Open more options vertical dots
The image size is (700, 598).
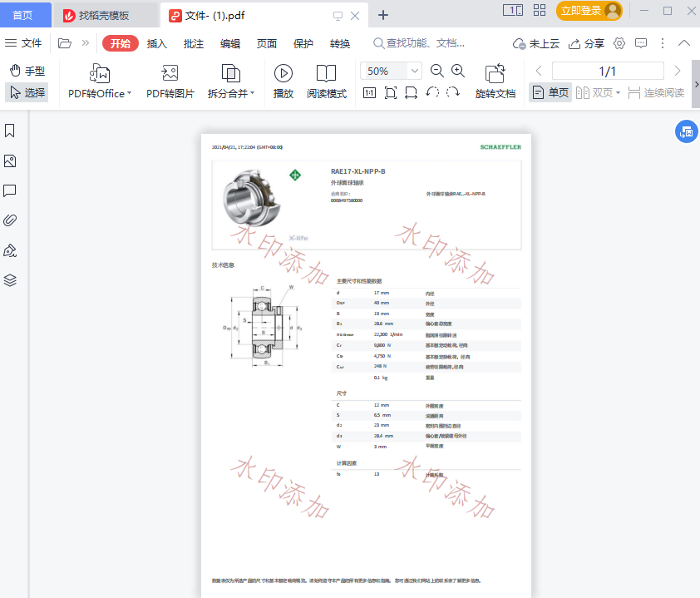663,43
